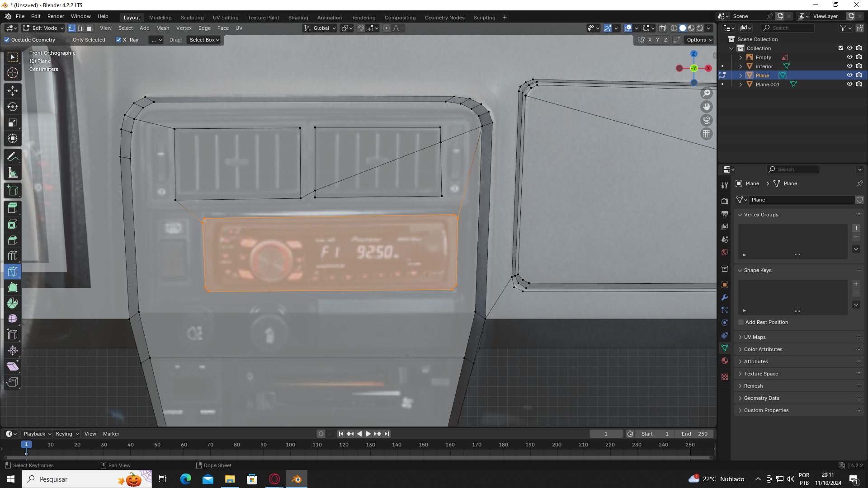The height and width of the screenshot is (488, 868).
Task: Enable the Only Selected checkbox
Action: [x=68, y=40]
